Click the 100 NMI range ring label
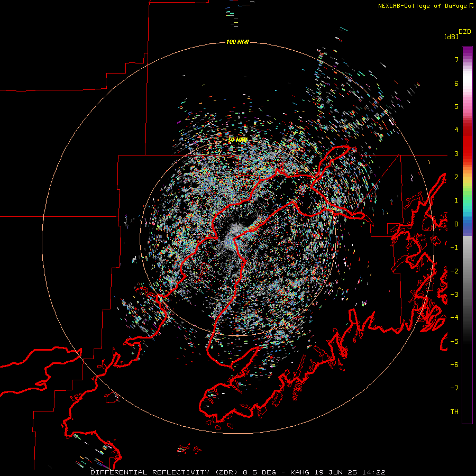Image resolution: width=476 pixels, height=476 pixels. coord(237,42)
